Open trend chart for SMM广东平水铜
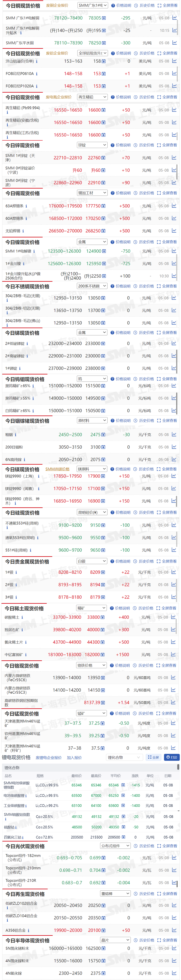 point(174,43)
